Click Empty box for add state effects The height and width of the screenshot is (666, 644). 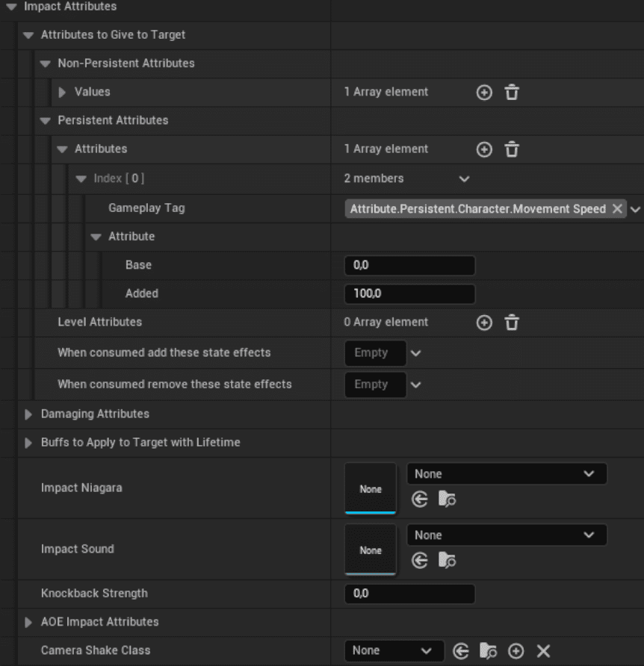click(375, 353)
